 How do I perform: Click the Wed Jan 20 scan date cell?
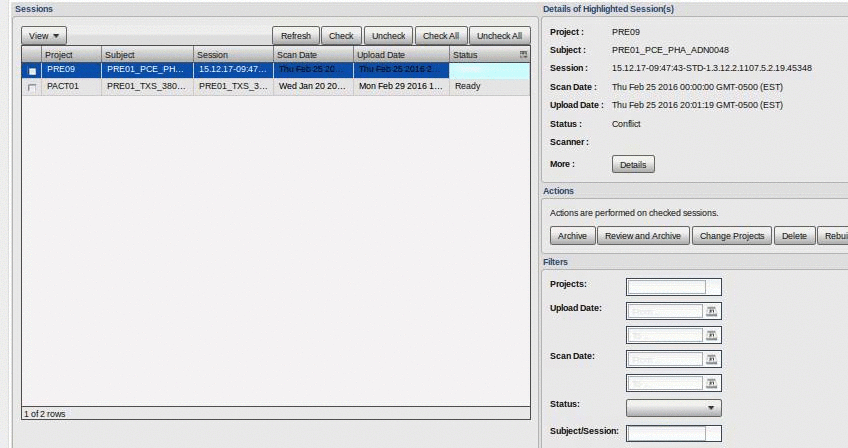click(x=313, y=87)
